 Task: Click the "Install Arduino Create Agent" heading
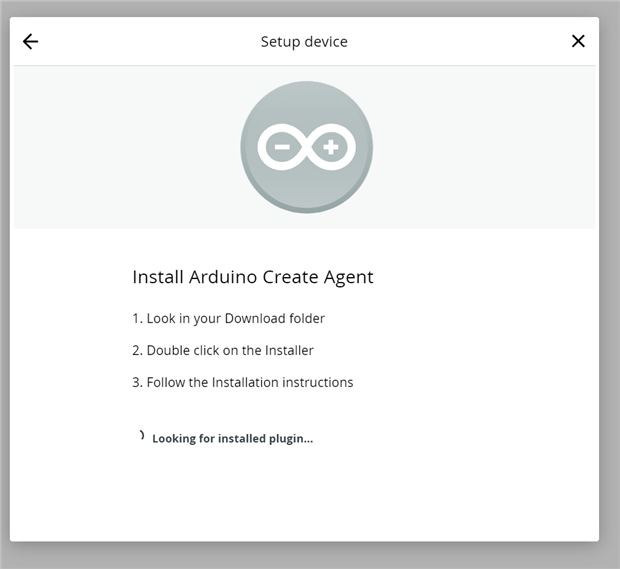point(252,277)
